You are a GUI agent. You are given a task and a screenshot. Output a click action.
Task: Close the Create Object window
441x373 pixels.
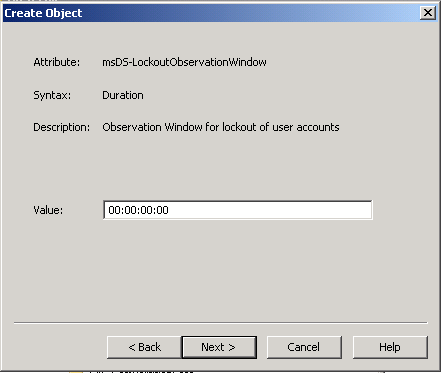pos(428,13)
